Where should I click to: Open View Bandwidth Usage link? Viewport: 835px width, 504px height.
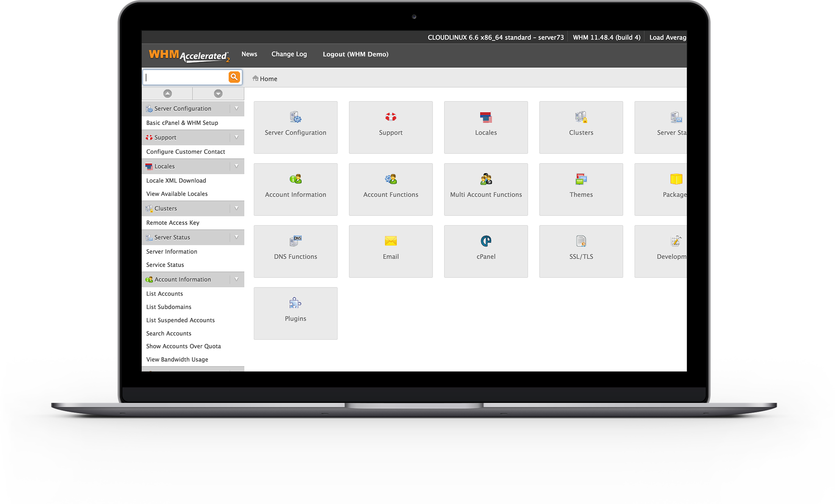click(177, 359)
